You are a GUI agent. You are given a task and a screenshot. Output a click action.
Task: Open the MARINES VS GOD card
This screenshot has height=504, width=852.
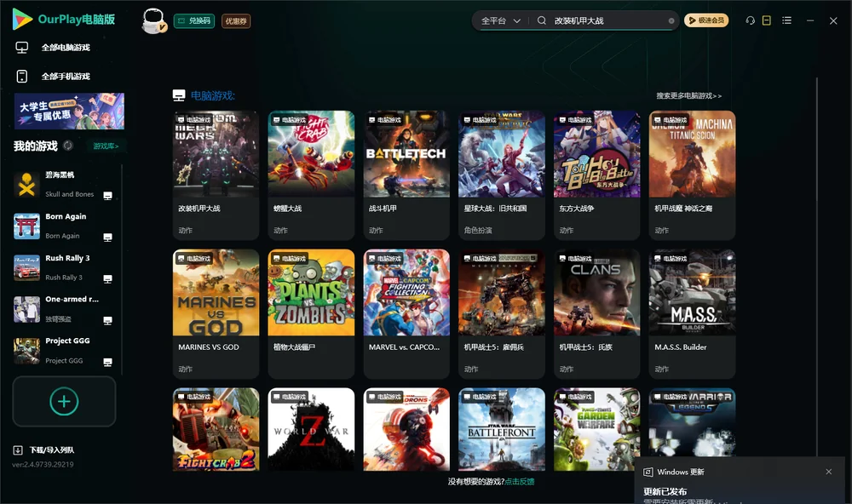point(216,314)
